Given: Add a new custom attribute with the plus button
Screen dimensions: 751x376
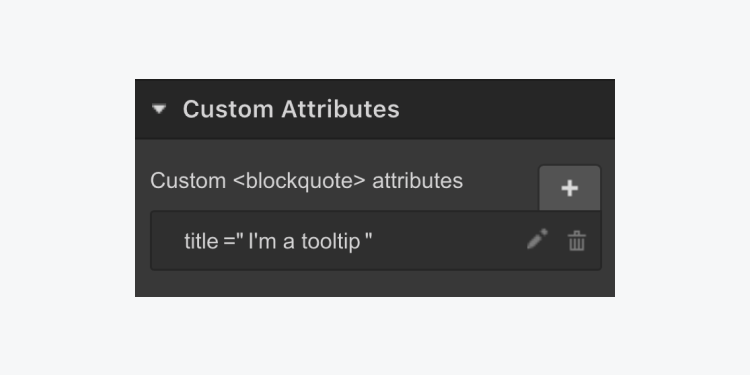Looking at the screenshot, I should (569, 188).
